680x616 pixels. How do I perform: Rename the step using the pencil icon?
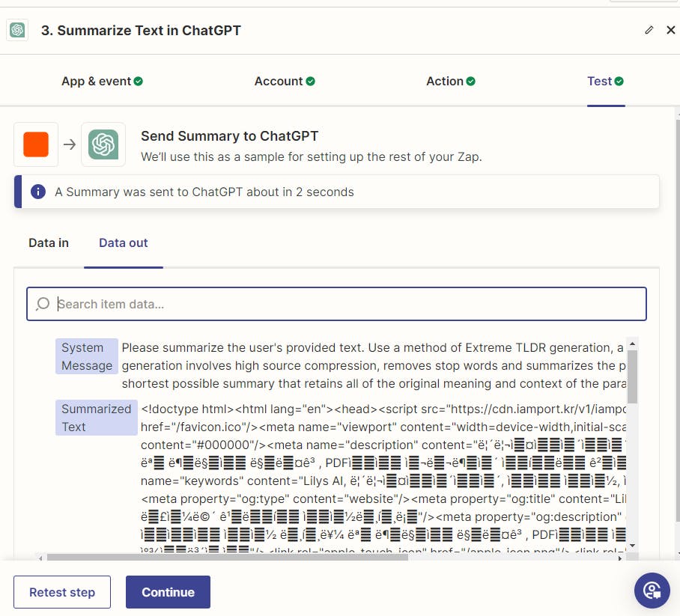point(649,30)
